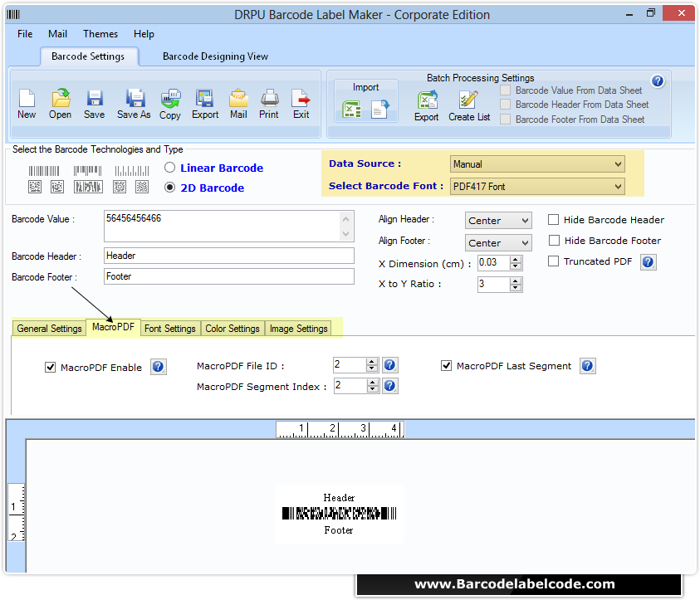Select the Linear Barcode radio button
Image resolution: width=700 pixels, height=600 pixels.
point(169,168)
